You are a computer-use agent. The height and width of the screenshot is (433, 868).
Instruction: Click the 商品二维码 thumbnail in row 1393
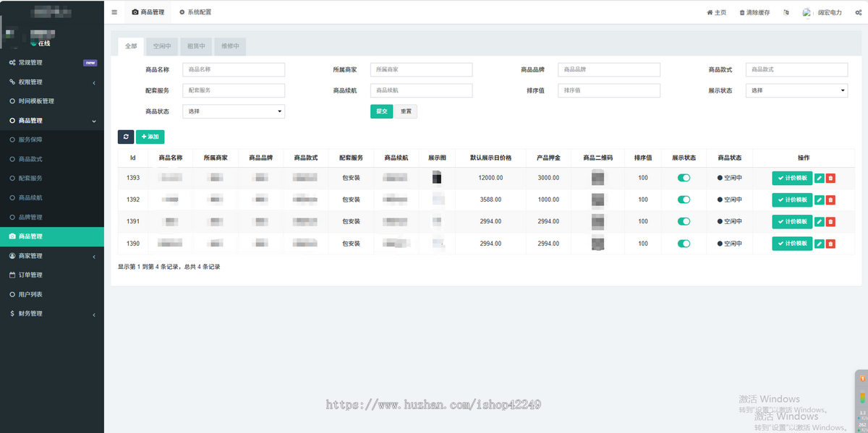tap(597, 178)
